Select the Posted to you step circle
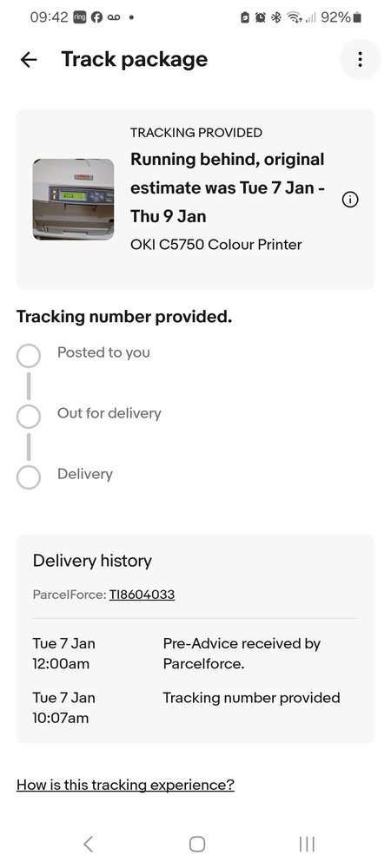The width and height of the screenshot is (391, 868). (29, 355)
